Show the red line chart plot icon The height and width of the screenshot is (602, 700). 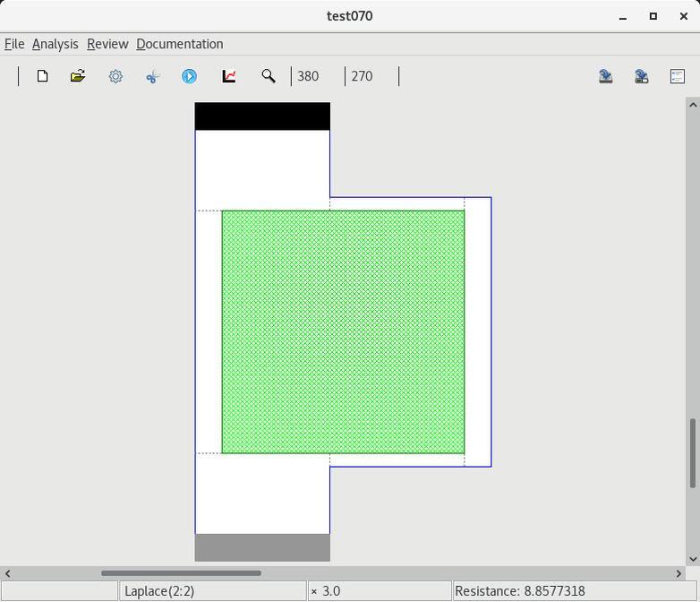(x=229, y=76)
